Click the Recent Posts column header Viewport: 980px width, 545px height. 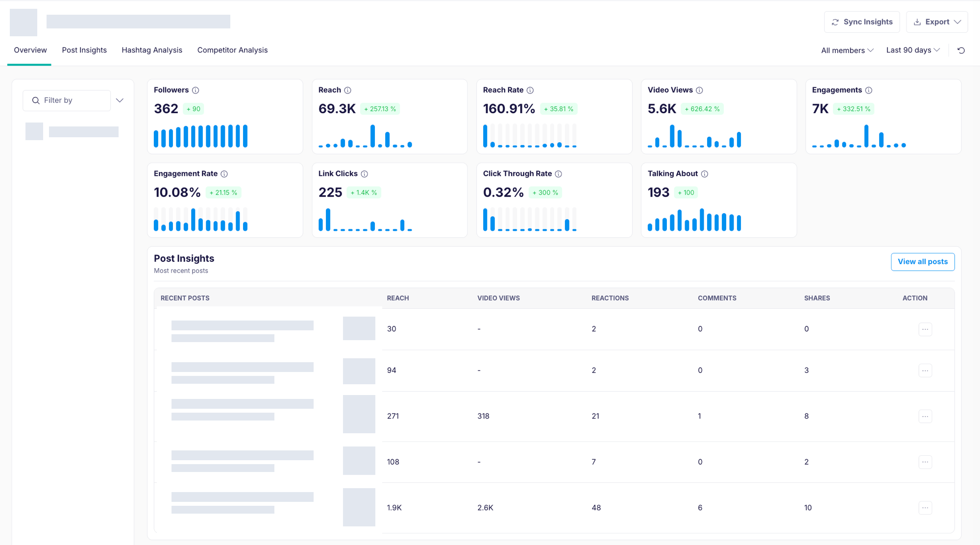coord(185,298)
